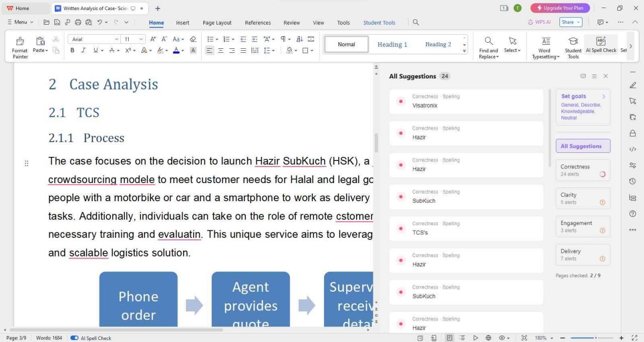Select the All Suggestions filter button

(x=583, y=146)
